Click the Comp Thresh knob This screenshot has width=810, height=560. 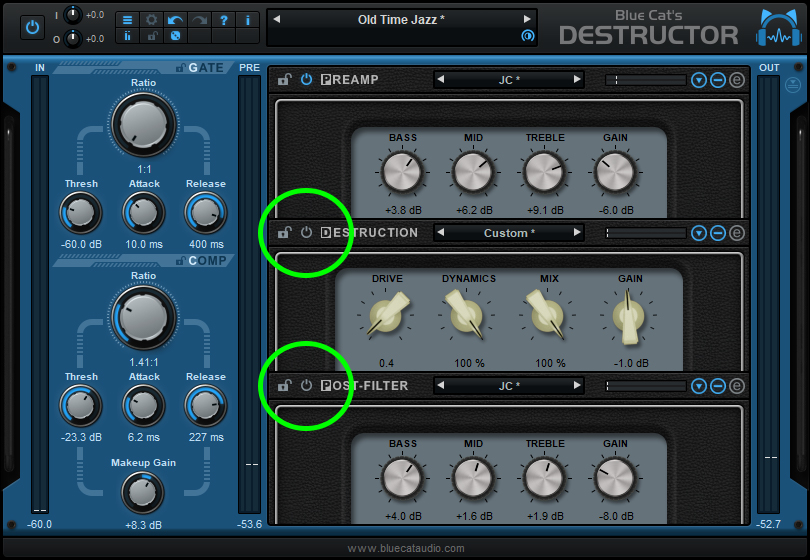coord(81,406)
